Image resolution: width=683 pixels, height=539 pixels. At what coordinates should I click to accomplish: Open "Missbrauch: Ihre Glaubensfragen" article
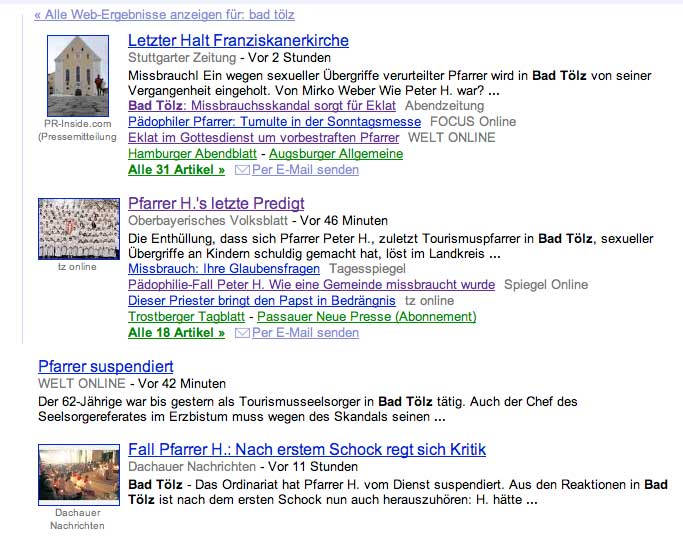coord(218,268)
